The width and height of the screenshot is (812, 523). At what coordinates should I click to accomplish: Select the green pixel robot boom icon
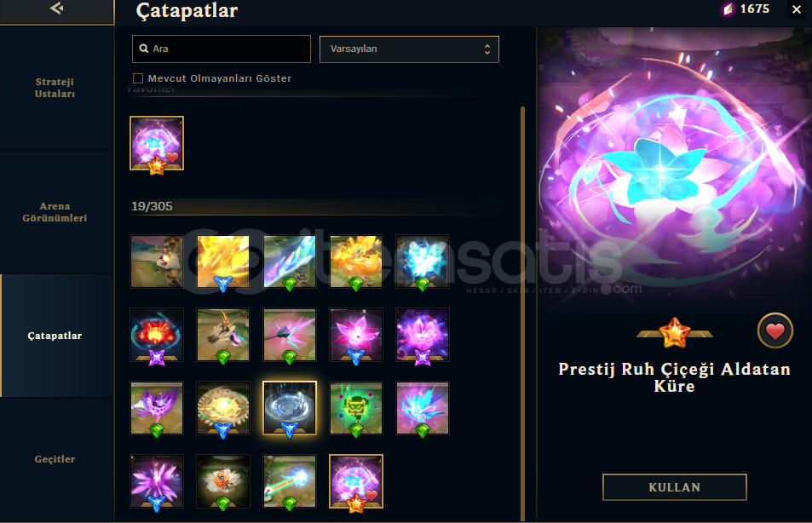click(356, 408)
